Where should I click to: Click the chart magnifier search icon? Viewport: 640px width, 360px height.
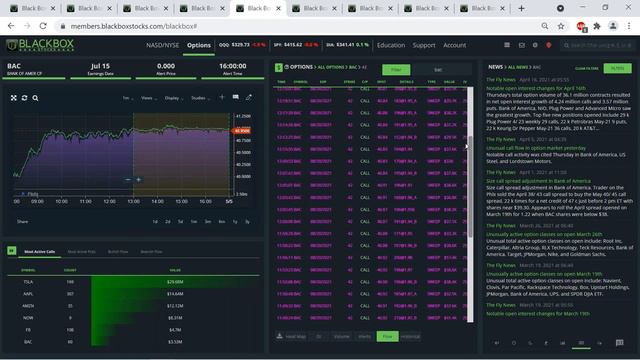click(x=36, y=98)
